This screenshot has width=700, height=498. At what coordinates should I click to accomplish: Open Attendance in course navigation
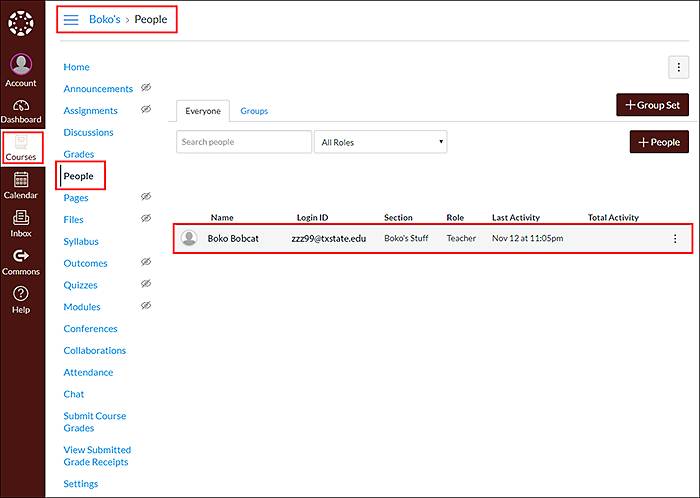tap(88, 373)
